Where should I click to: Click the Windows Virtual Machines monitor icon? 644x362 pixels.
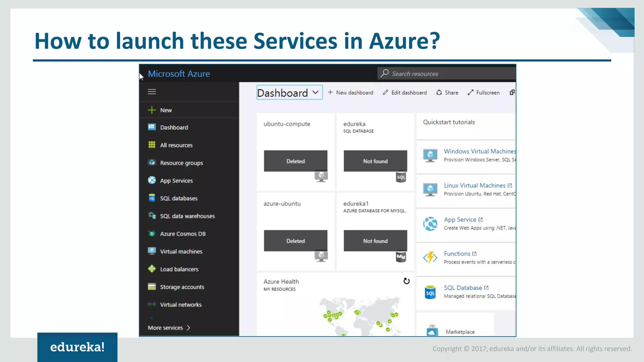point(430,156)
